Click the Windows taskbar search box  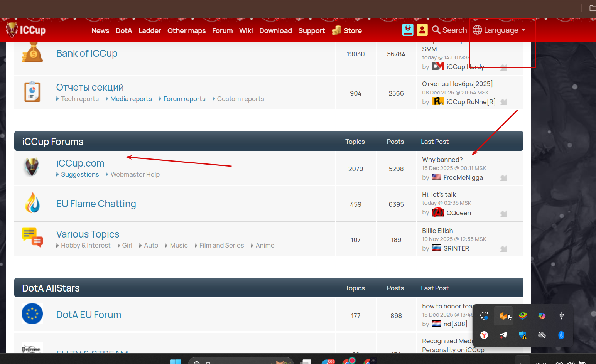(241, 361)
